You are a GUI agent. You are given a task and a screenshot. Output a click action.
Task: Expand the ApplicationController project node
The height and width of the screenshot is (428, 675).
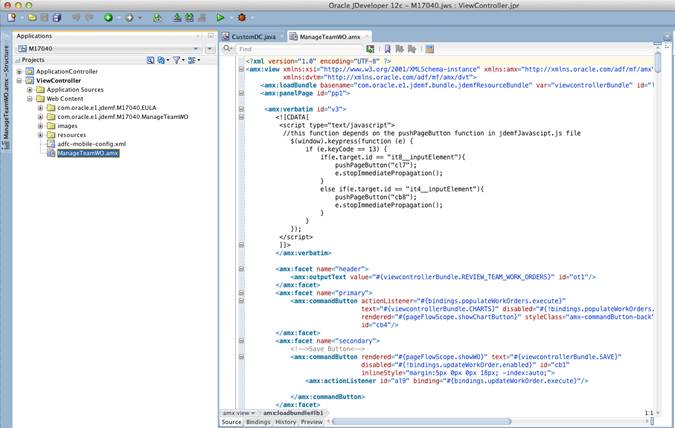coord(19,71)
